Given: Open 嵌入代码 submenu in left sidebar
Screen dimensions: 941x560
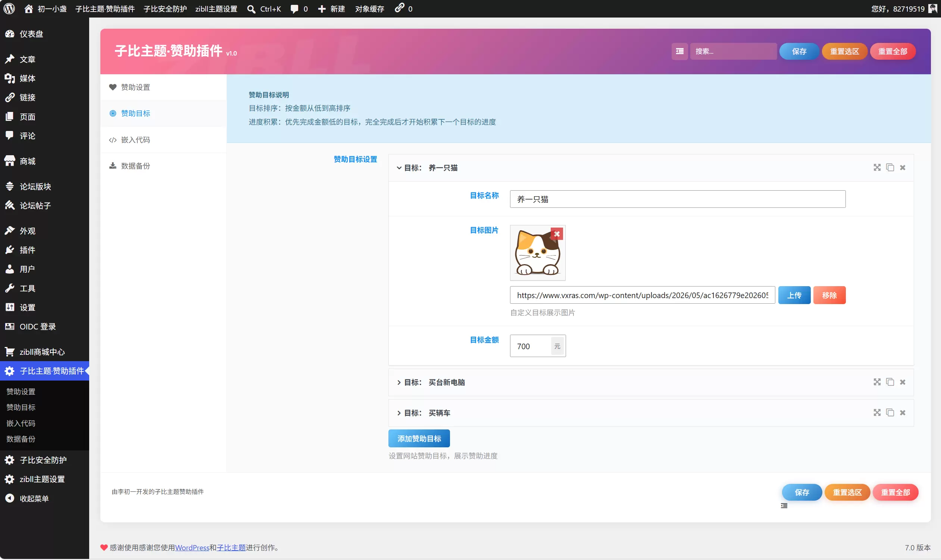Looking at the screenshot, I should tap(21, 423).
